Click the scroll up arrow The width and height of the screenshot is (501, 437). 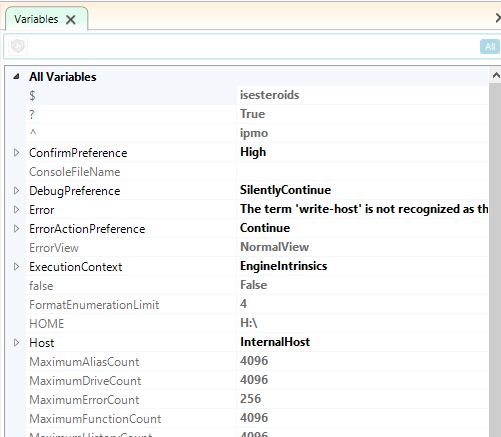(x=496, y=76)
